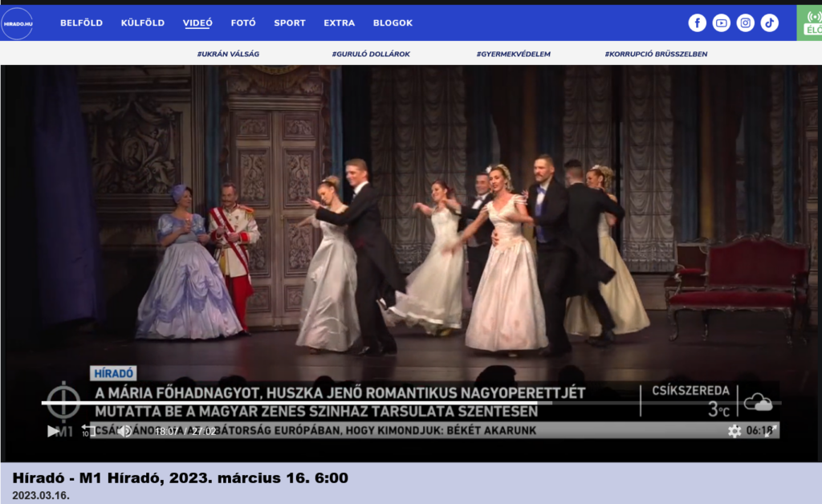Open the EXTRA menu item
Screen dimensions: 822x504
click(x=340, y=23)
